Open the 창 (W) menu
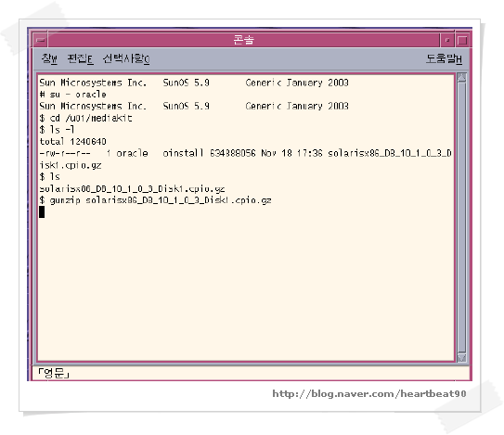Image resolution: width=504 pixels, height=435 pixels. 49,58
